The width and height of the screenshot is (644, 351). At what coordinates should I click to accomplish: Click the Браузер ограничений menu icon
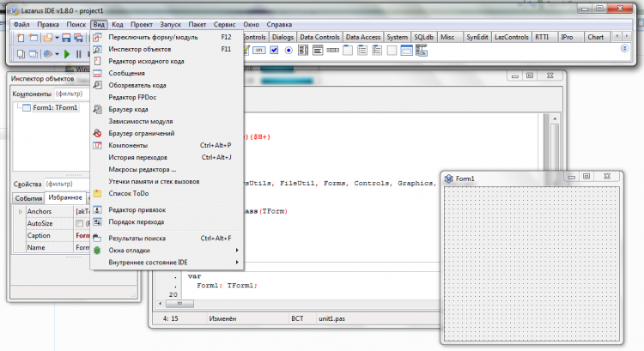click(98, 134)
